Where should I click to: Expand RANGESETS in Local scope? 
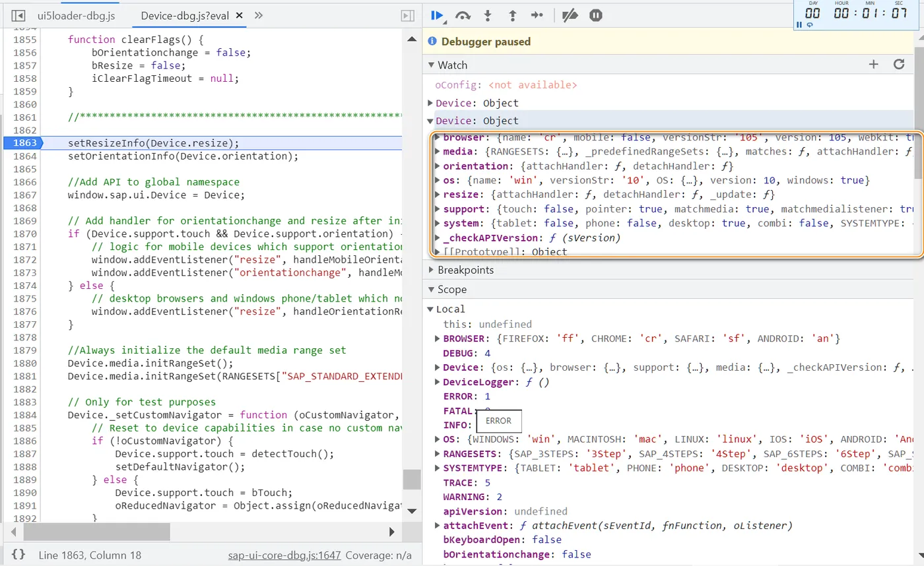(x=437, y=454)
